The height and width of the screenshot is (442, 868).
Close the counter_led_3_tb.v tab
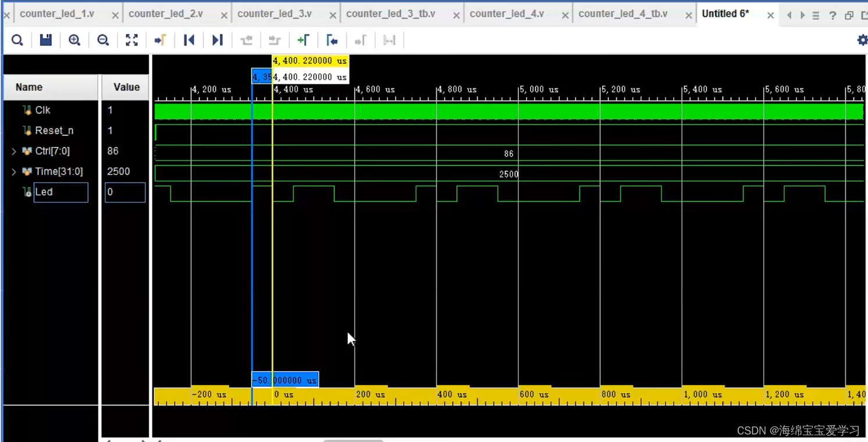pyautogui.click(x=456, y=16)
